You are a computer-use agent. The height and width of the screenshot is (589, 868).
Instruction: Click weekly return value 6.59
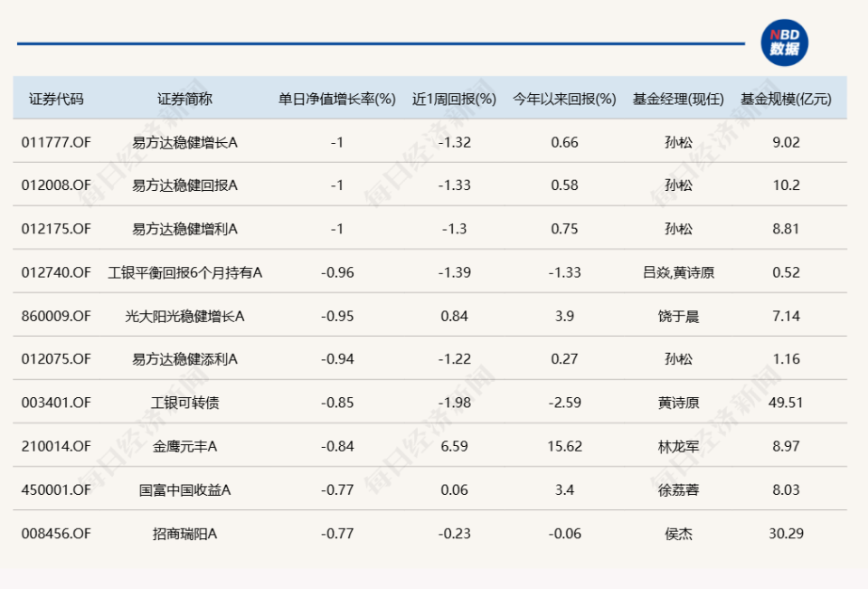[455, 446]
